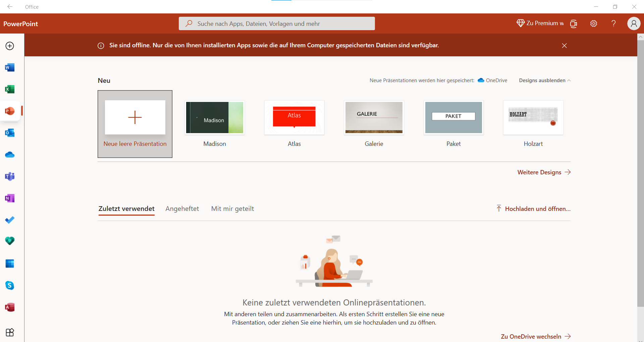This screenshot has height=342, width=644.
Task: Select the Galerie design template
Action: 374,124
